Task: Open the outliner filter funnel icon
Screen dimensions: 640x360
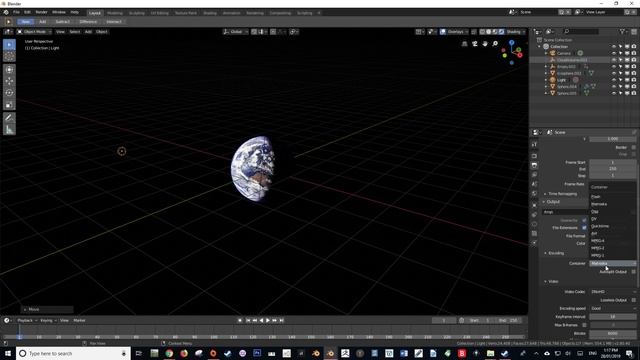Action: click(622, 31)
